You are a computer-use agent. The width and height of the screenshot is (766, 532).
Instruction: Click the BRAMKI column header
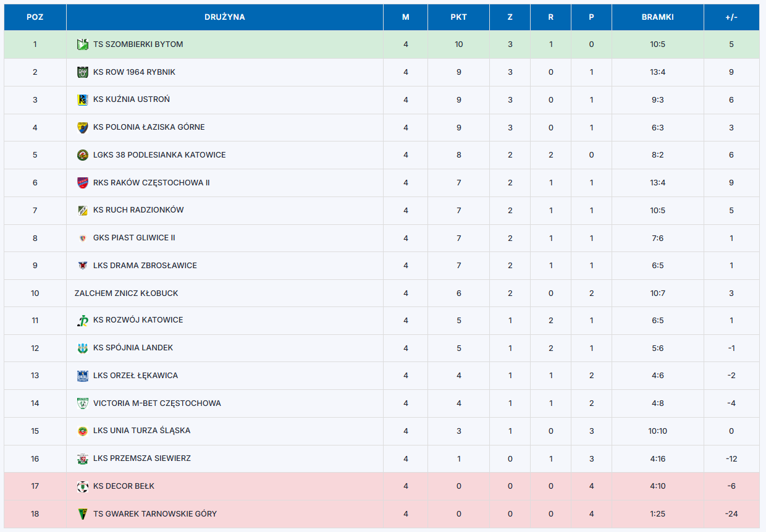pyautogui.click(x=657, y=17)
